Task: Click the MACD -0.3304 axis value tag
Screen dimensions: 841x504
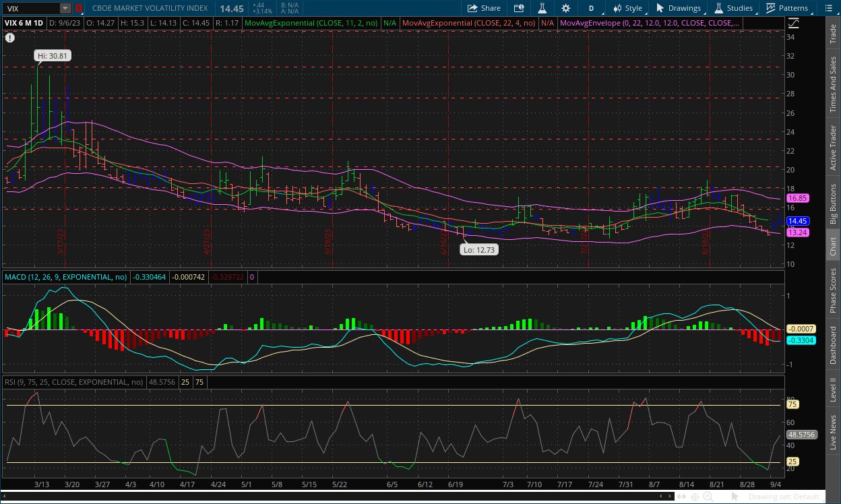Action: 801,340
